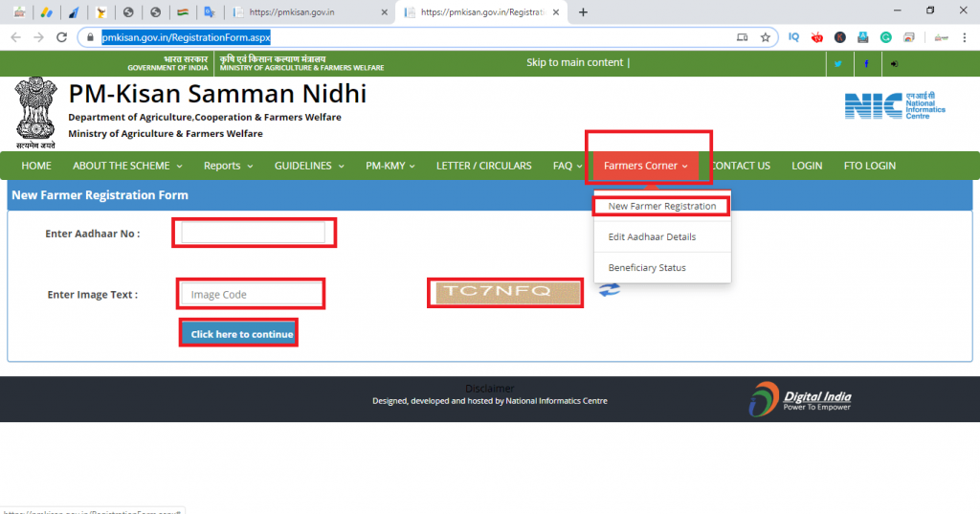
Task: Click the URL in the address bar
Action: point(186,37)
